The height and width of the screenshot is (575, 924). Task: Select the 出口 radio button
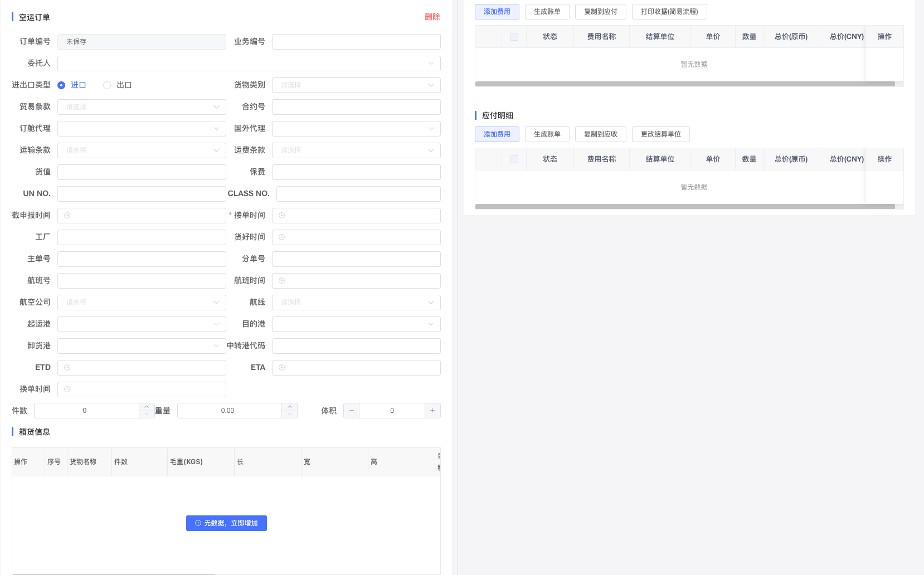pyautogui.click(x=107, y=85)
